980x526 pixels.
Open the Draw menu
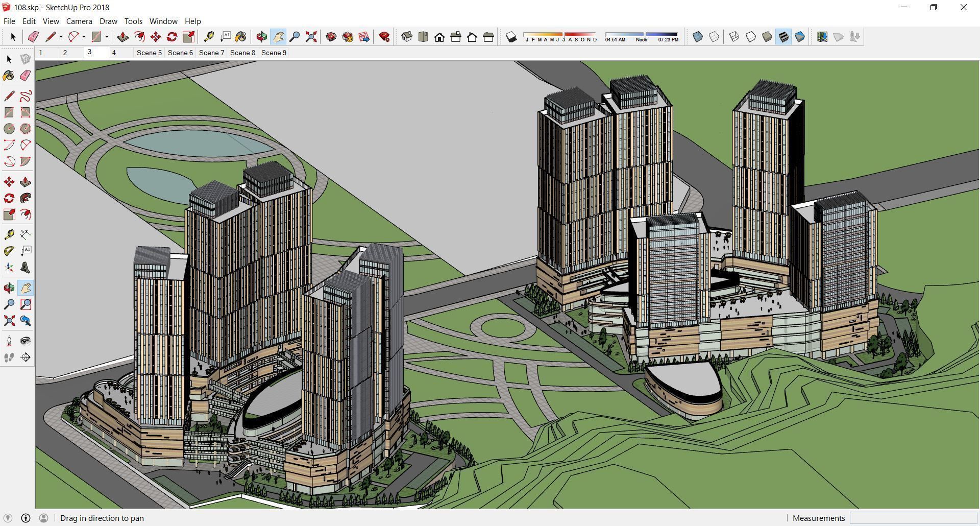[x=108, y=21]
